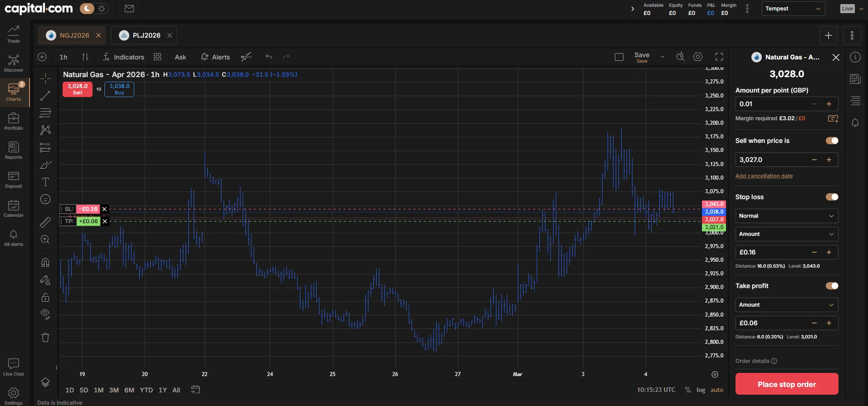This screenshot has height=406, width=868.
Task: Open the Reports section
Action: (x=14, y=151)
